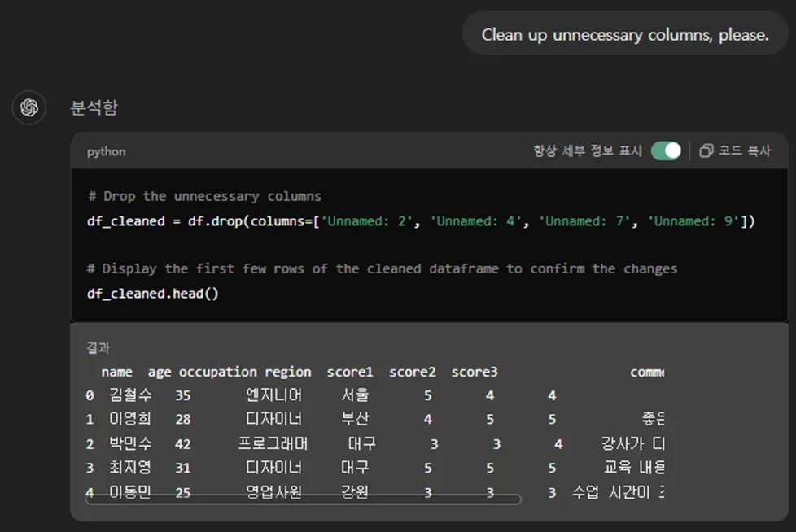Image resolution: width=796 pixels, height=532 pixels.
Task: Click the age value 31 cell
Action: click(182, 469)
